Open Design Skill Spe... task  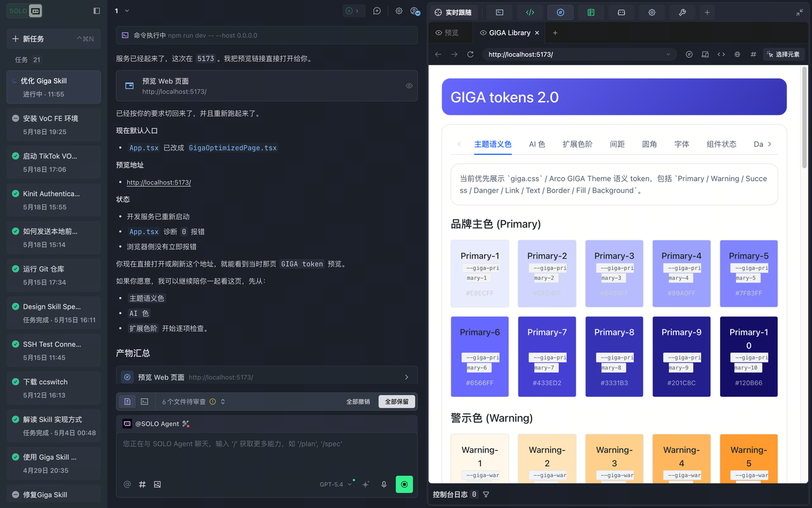click(53, 312)
